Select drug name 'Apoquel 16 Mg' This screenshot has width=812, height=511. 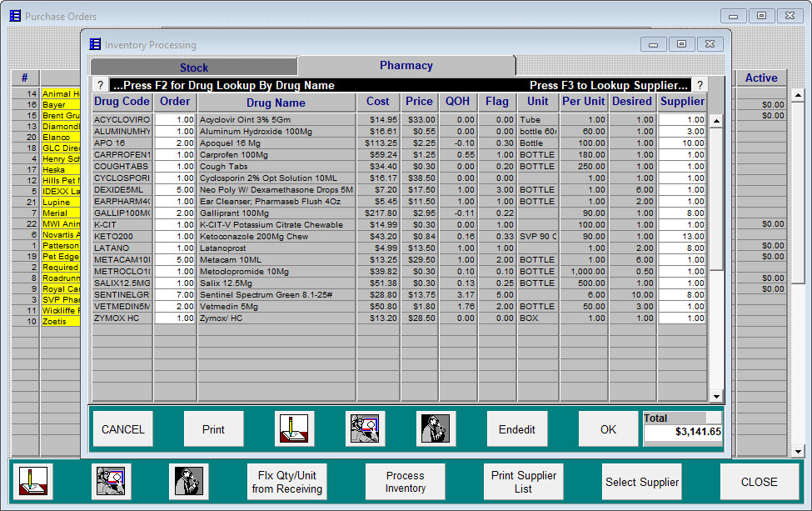pyautogui.click(x=230, y=143)
